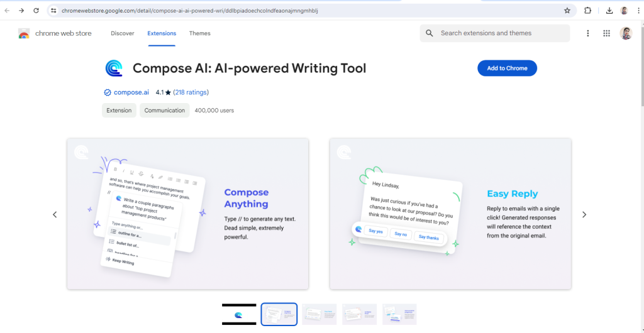Click the Chrome Web Store logo

(24, 34)
